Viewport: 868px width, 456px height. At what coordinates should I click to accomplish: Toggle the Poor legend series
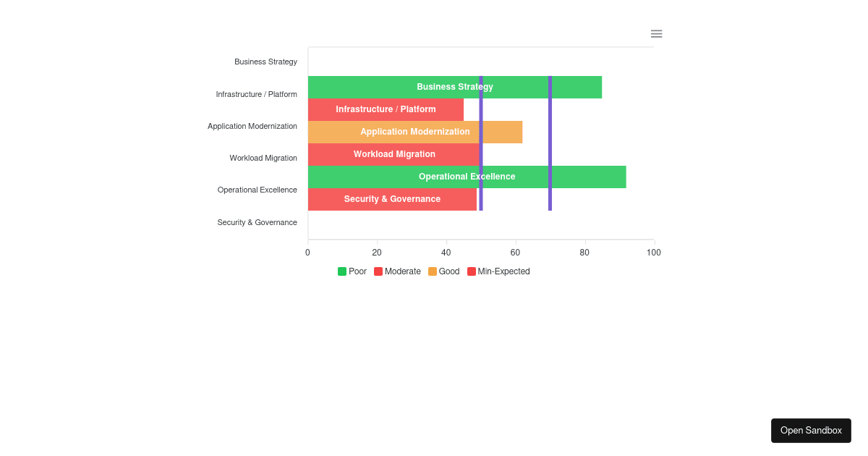tap(352, 271)
